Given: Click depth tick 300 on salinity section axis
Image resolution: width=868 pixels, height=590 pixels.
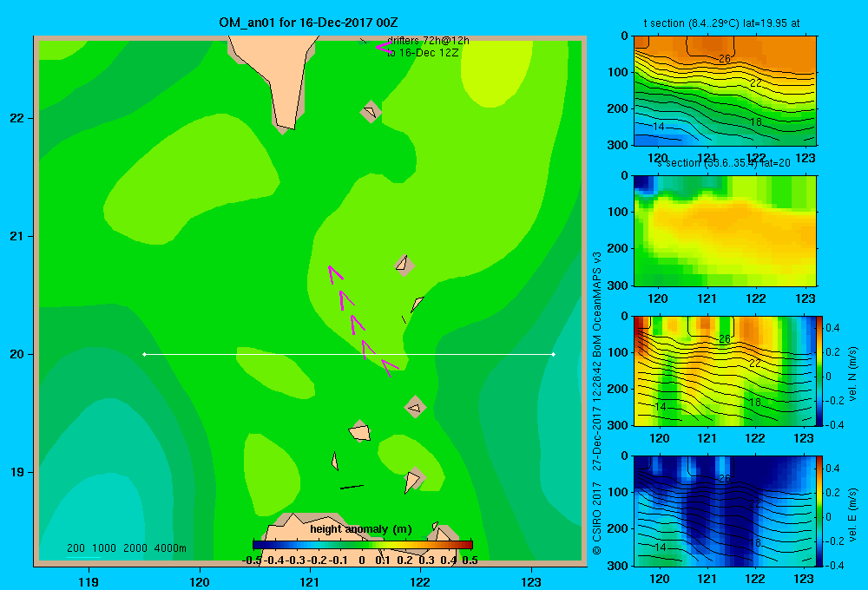Looking at the screenshot, I should pos(618,285).
